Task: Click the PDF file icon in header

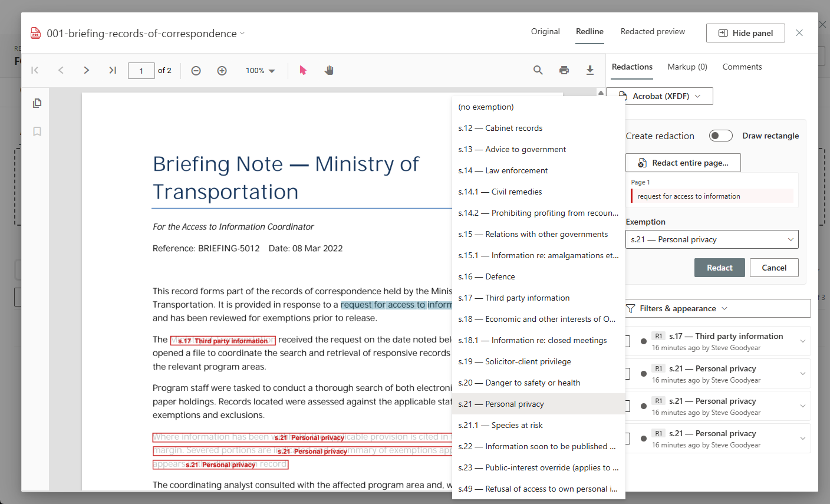Action: click(36, 33)
